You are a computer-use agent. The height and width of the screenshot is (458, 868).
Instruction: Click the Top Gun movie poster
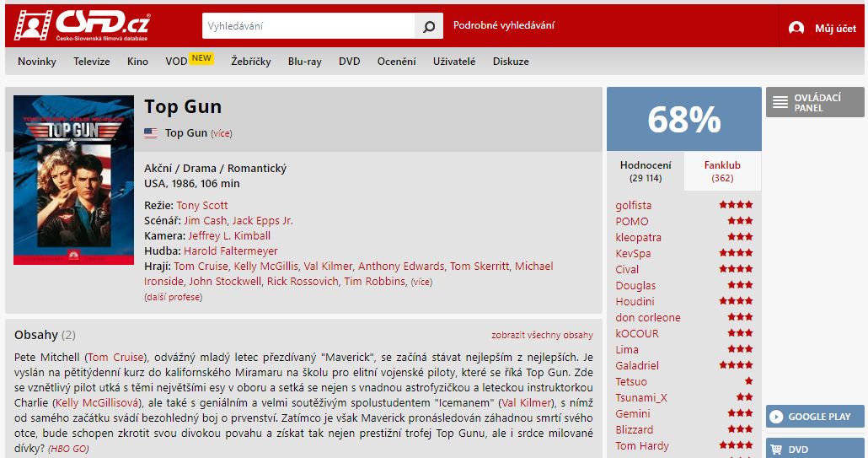coord(73,180)
